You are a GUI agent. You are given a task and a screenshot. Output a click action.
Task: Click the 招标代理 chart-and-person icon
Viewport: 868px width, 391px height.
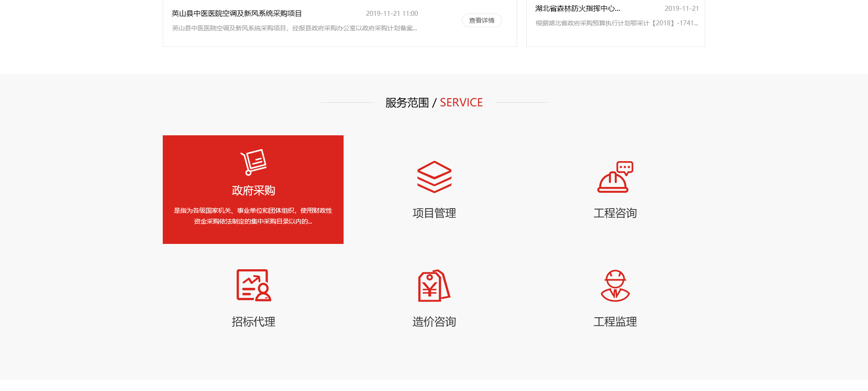(253, 285)
